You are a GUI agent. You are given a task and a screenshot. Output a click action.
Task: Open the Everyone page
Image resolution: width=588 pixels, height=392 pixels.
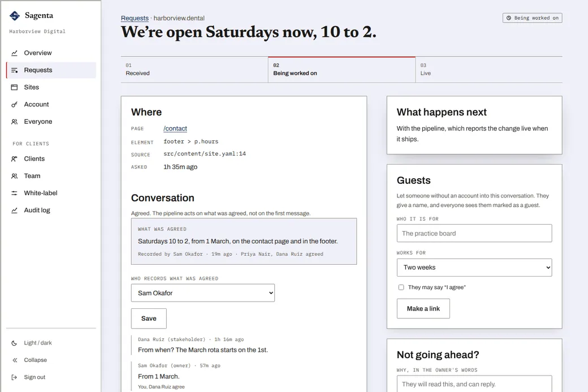(x=51, y=122)
